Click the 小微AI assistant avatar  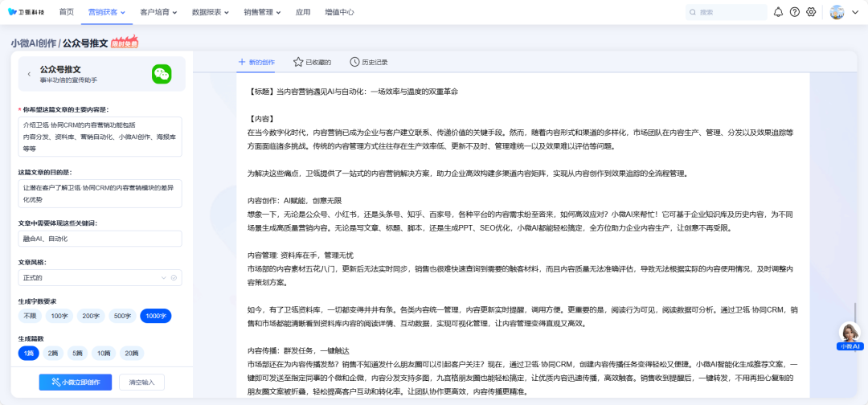tap(850, 332)
